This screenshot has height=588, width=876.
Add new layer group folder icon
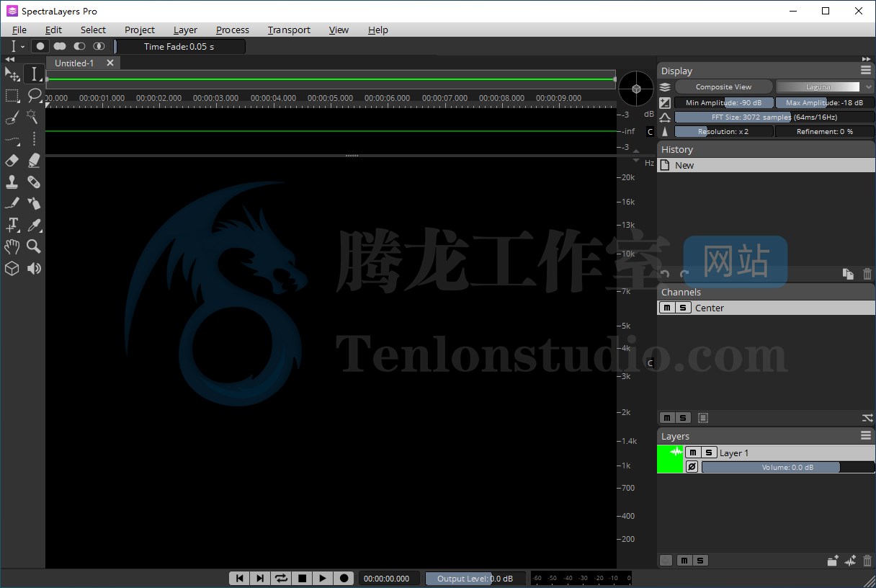[x=832, y=561]
